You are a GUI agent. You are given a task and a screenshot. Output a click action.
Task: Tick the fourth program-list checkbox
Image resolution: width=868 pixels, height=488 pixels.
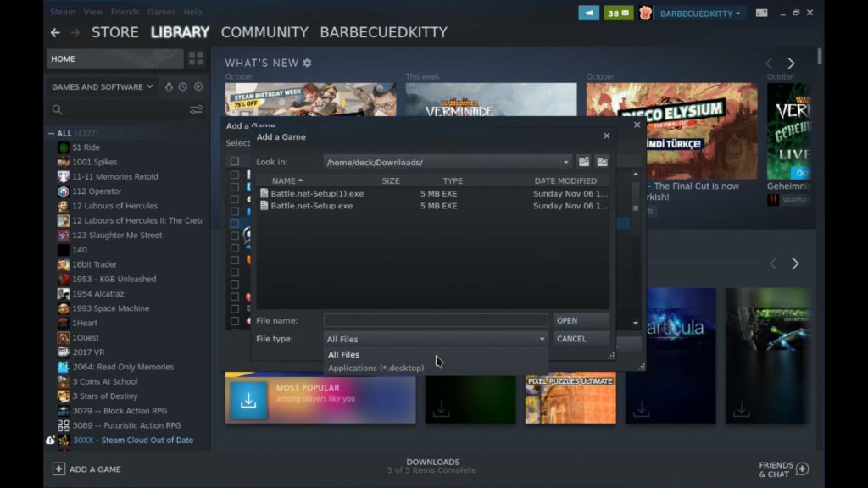pos(235,211)
